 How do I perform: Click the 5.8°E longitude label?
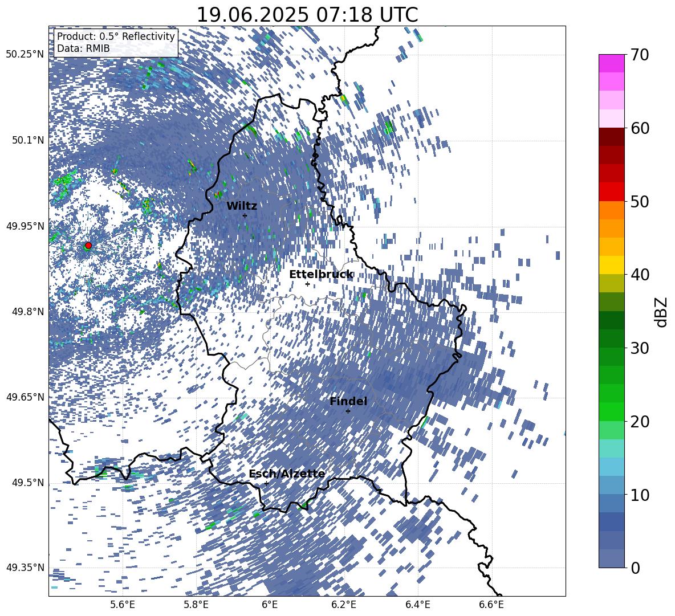click(196, 605)
